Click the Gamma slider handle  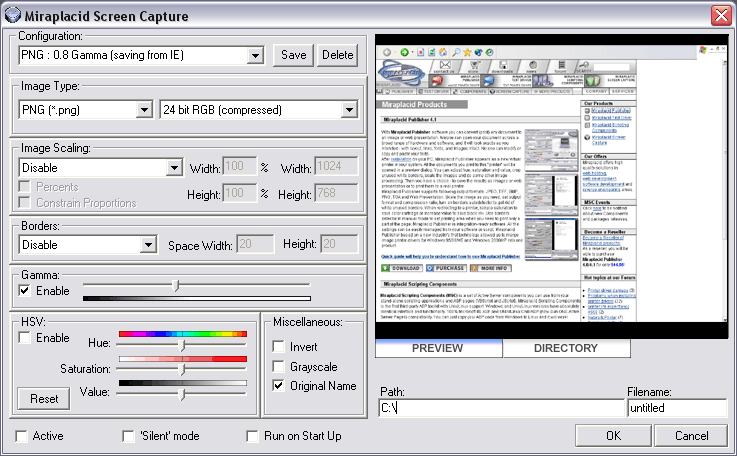click(176, 285)
